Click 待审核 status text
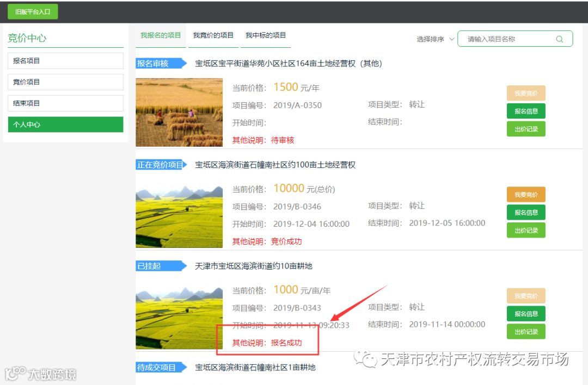 click(x=283, y=140)
